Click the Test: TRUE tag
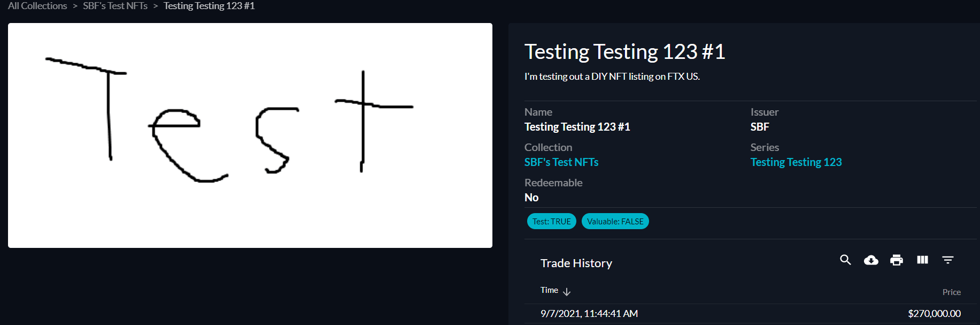This screenshot has width=980, height=325. (x=551, y=221)
